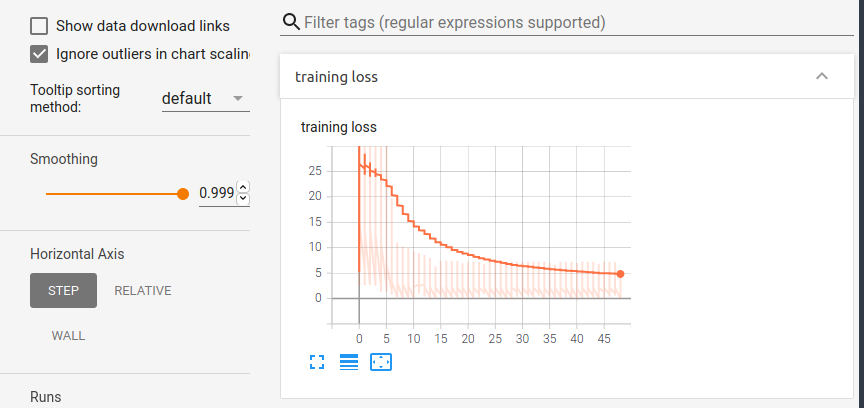Collapse the training loss section
Screen dimensions: 864x408
821,76
